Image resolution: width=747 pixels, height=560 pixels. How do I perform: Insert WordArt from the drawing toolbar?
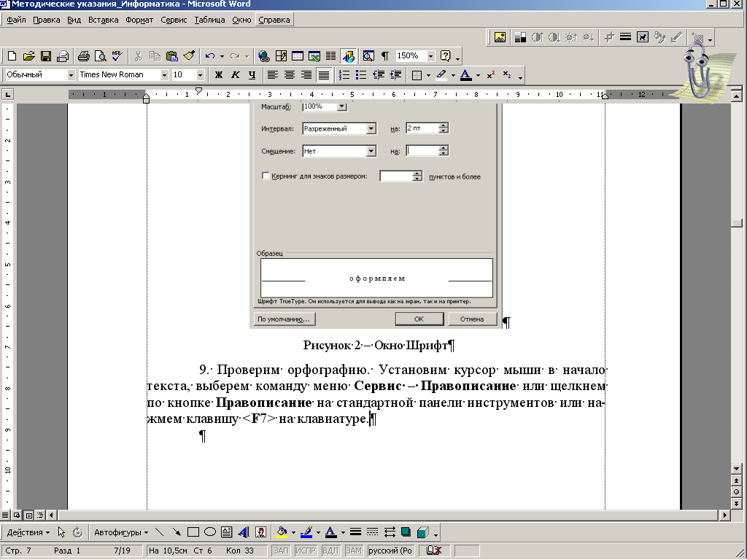244,532
